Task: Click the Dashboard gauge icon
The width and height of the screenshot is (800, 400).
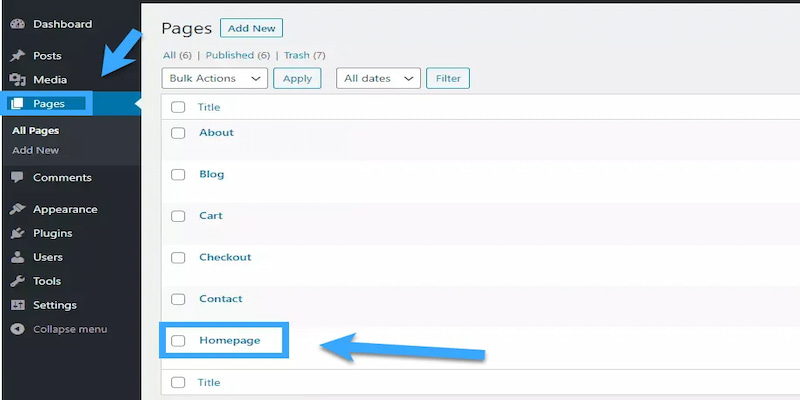Action: (17, 24)
